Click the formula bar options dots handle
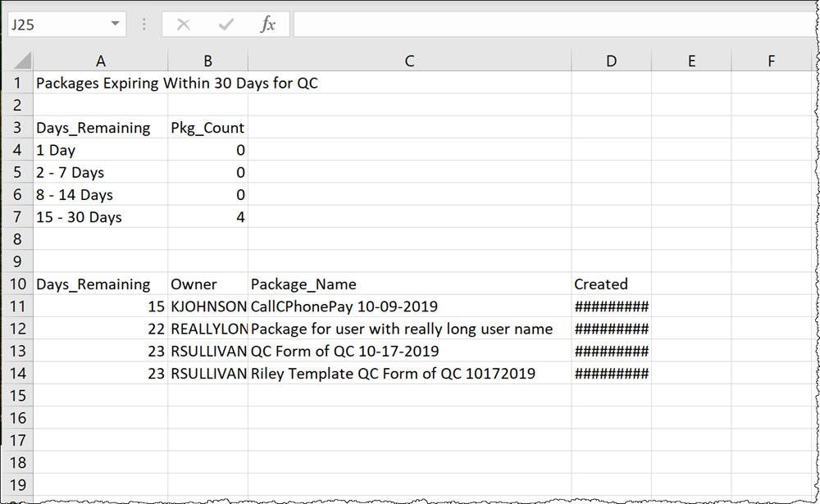Viewport: 820px width, 504px height. pos(143,25)
